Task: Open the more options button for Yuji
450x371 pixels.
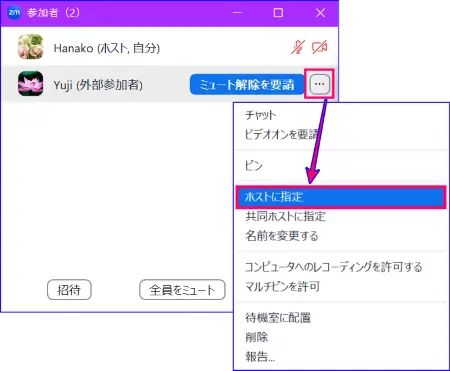Action: pyautogui.click(x=320, y=84)
